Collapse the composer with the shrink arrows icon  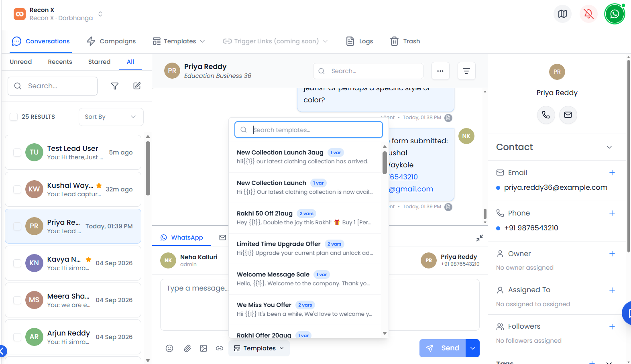480,238
